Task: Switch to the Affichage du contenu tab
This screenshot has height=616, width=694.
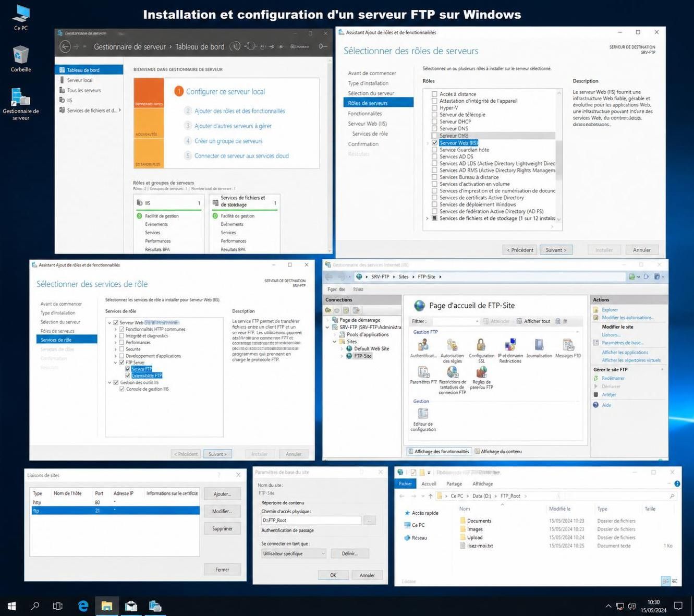Action: click(x=498, y=452)
